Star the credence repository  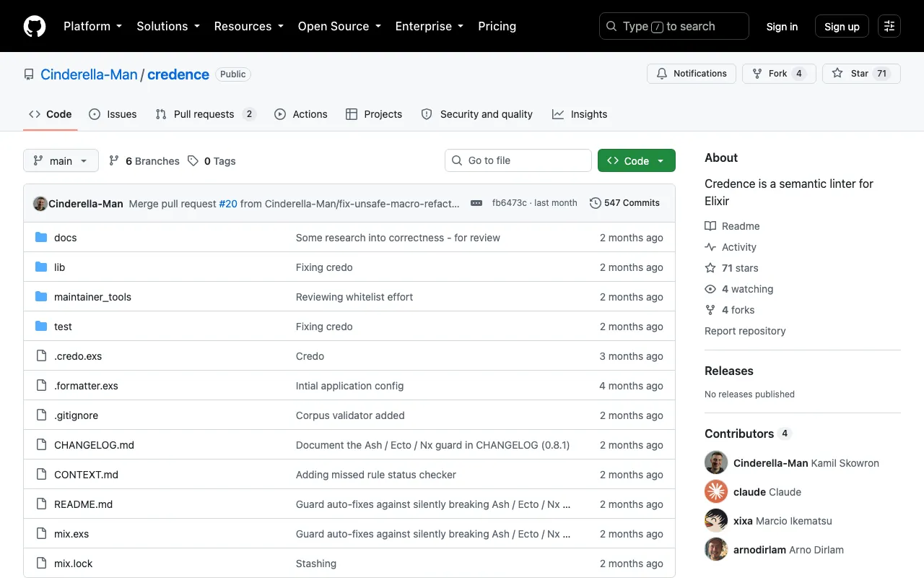pos(861,74)
